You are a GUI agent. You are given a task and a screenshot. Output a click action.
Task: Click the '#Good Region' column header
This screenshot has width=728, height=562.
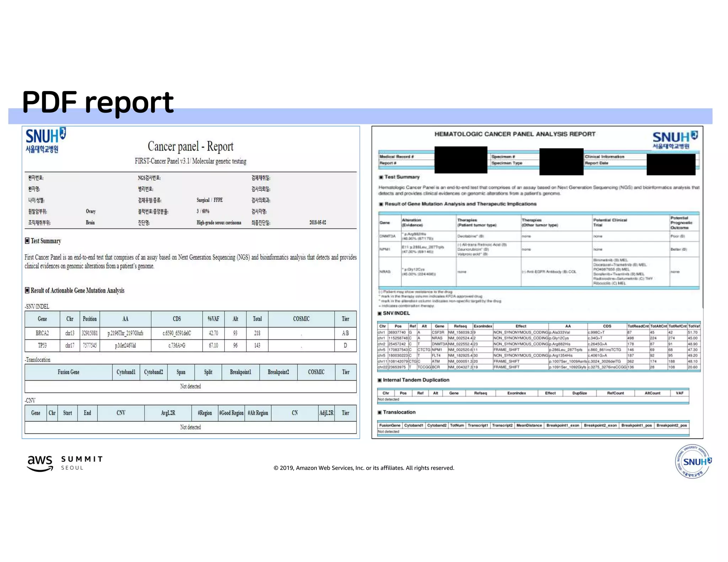(231, 413)
